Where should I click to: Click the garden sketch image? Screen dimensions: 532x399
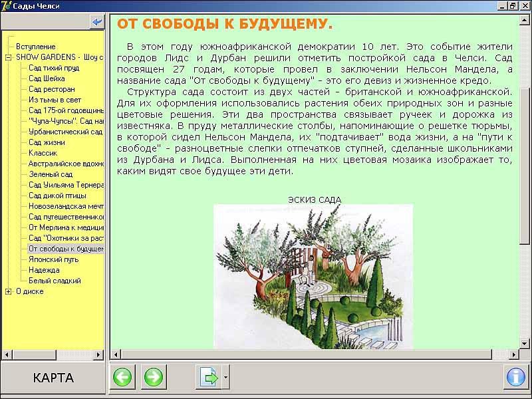(313, 276)
